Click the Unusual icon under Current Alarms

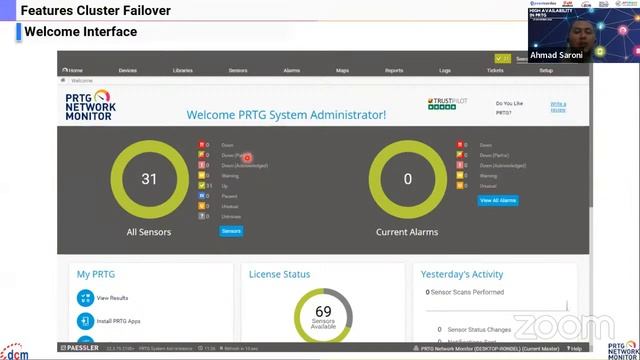coord(460,185)
